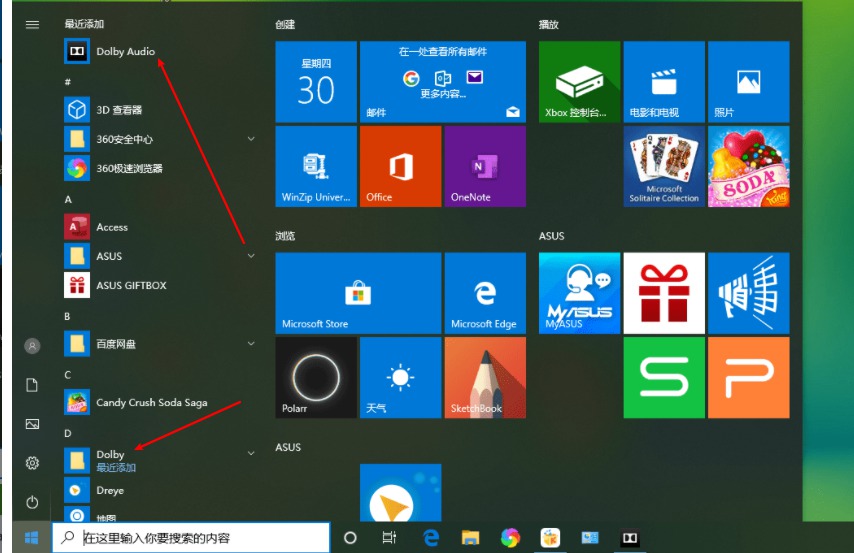Click the letter C section header

pos(68,375)
